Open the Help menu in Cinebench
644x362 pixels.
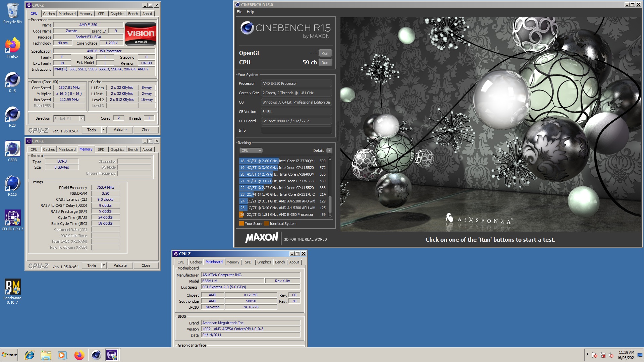[251, 12]
